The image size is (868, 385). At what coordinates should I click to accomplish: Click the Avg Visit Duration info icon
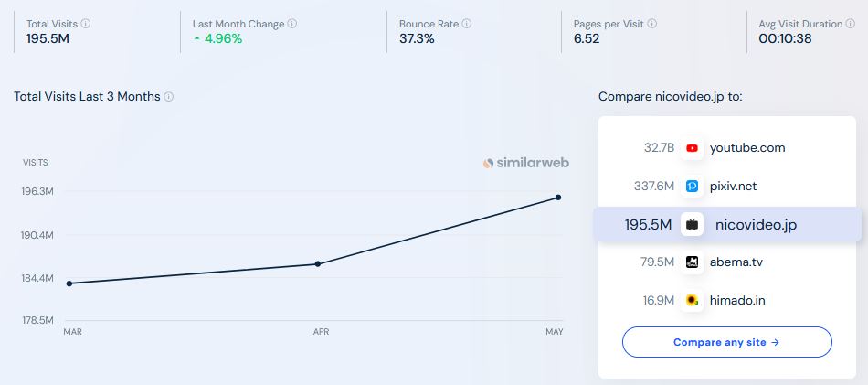pos(850,24)
